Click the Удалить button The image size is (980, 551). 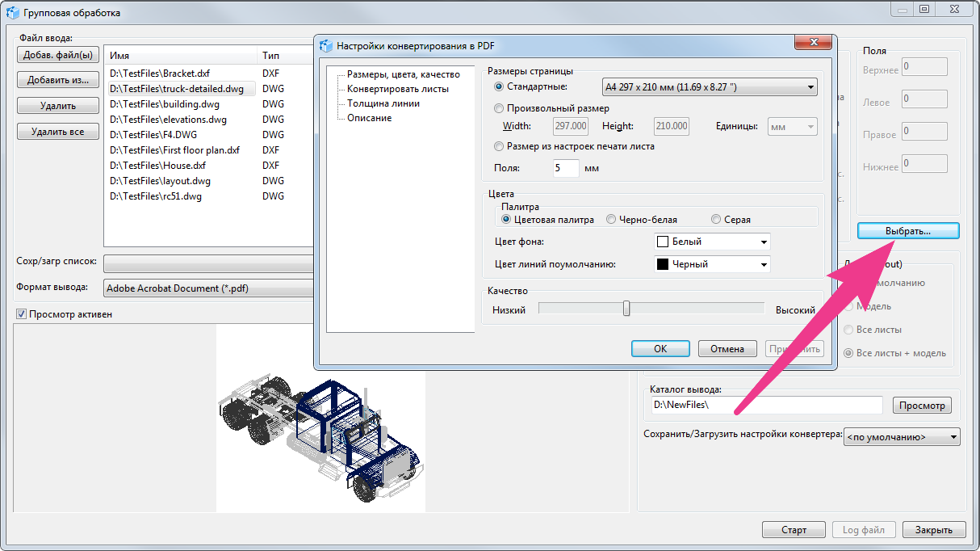(57, 106)
